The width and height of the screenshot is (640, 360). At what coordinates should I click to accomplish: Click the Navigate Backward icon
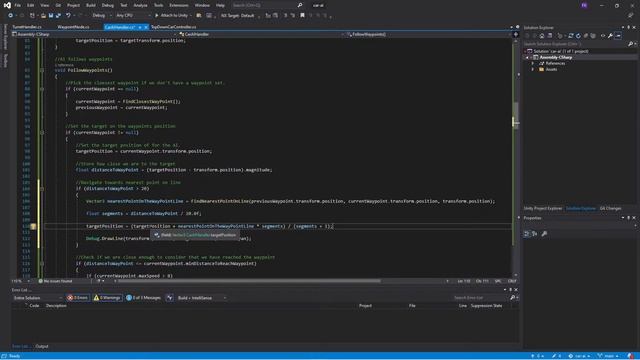[x=11, y=16]
